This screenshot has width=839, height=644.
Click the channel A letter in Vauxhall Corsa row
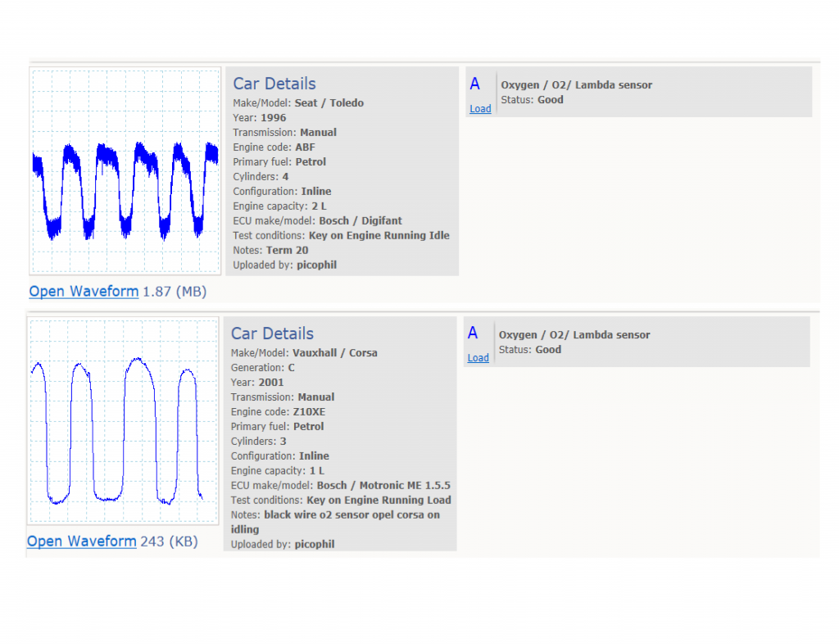point(473,333)
